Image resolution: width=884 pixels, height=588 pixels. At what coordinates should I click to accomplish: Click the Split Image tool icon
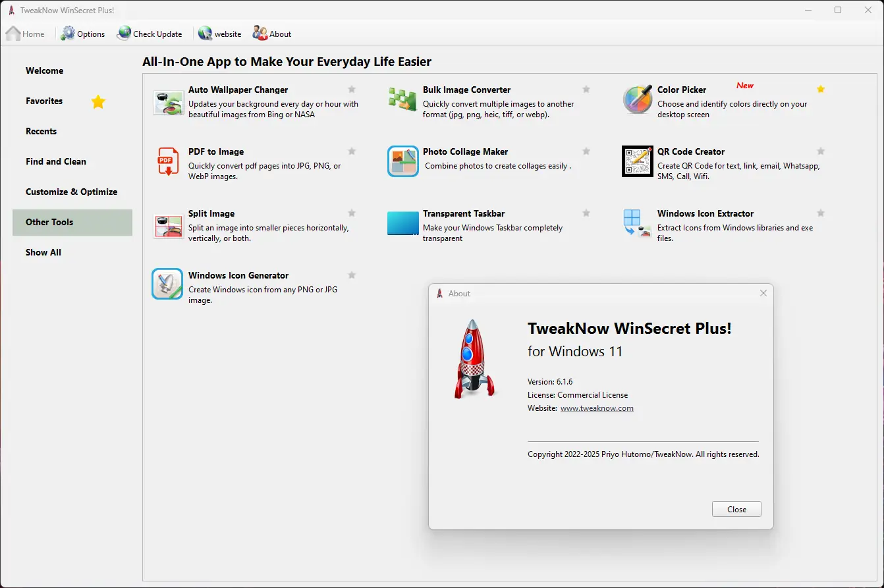[x=169, y=226]
